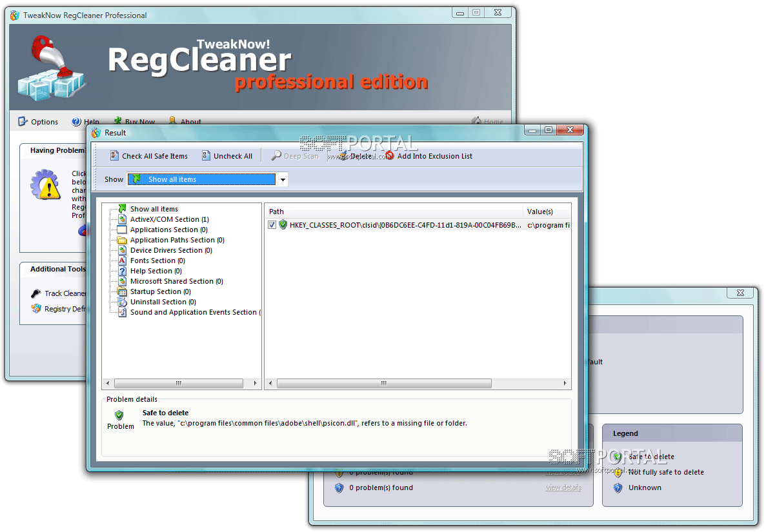Click Sound and Application Events icon
This screenshot has height=532, width=766.
pos(122,312)
